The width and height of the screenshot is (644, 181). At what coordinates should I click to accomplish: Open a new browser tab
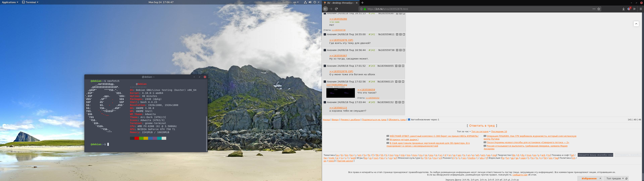[x=362, y=3]
